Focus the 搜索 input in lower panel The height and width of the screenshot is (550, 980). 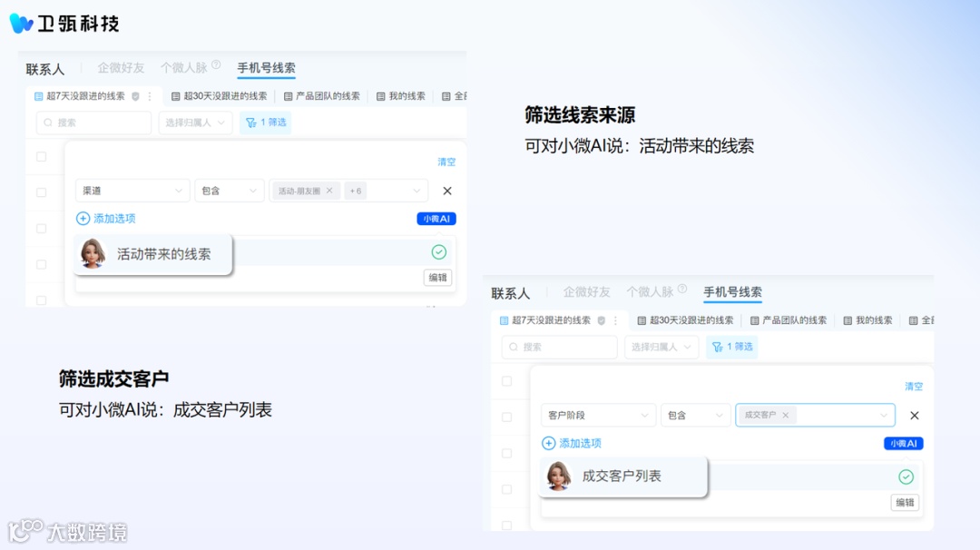[559, 347]
